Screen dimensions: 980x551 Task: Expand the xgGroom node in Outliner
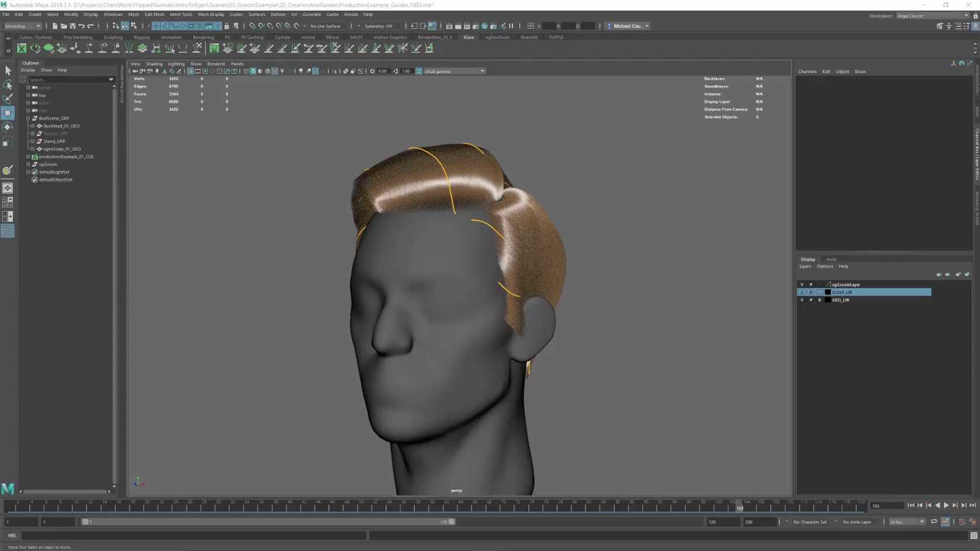click(28, 164)
